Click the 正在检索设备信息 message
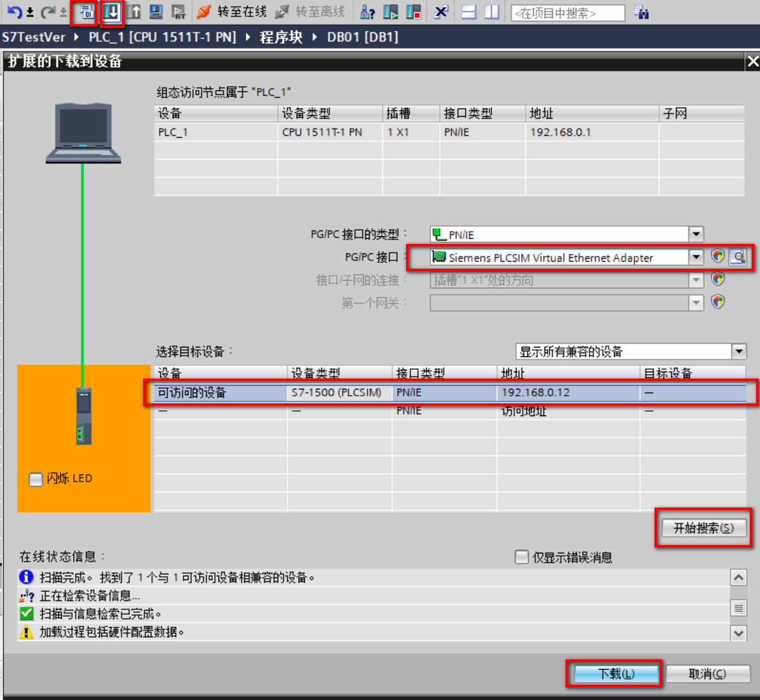This screenshot has width=760, height=700. click(x=90, y=596)
